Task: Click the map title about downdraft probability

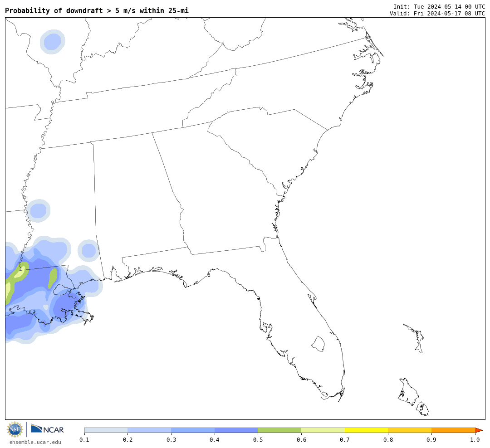Action: tap(97, 10)
